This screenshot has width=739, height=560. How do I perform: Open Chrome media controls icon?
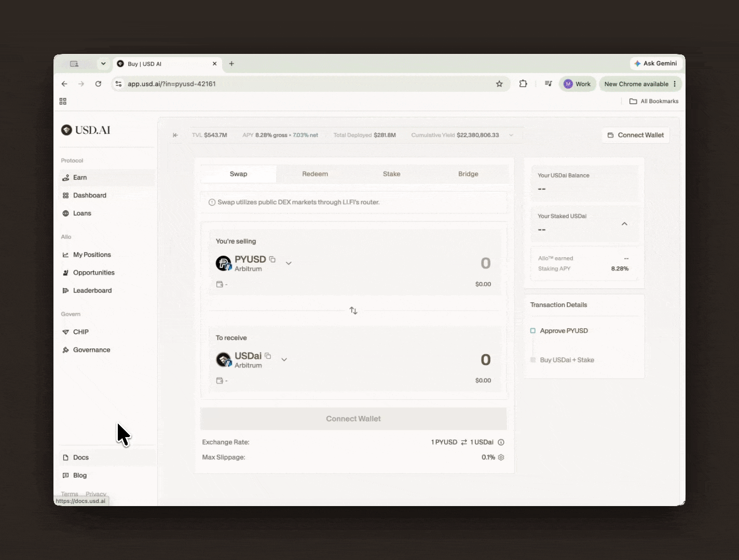(548, 84)
